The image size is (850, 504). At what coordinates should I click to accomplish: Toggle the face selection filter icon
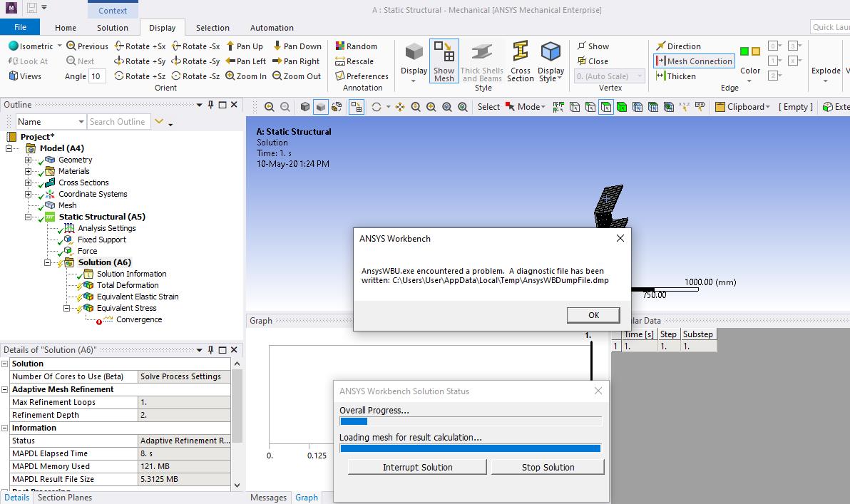click(x=606, y=107)
